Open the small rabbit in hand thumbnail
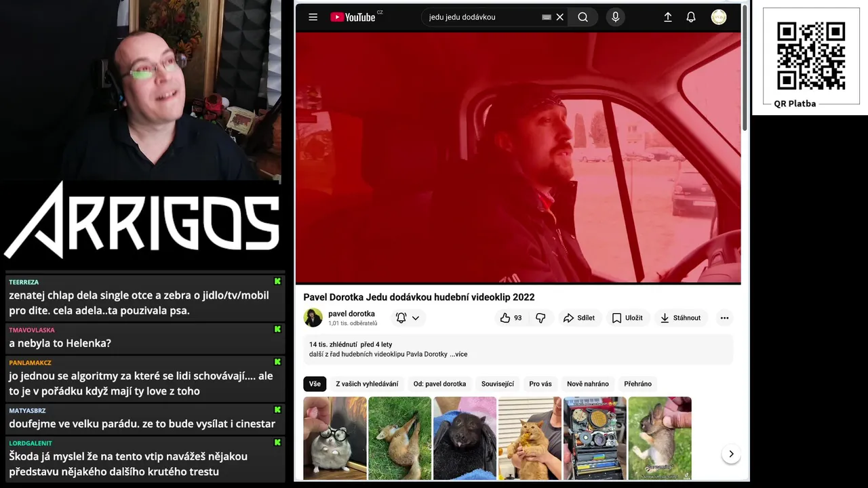The width and height of the screenshot is (868, 488). click(660, 439)
